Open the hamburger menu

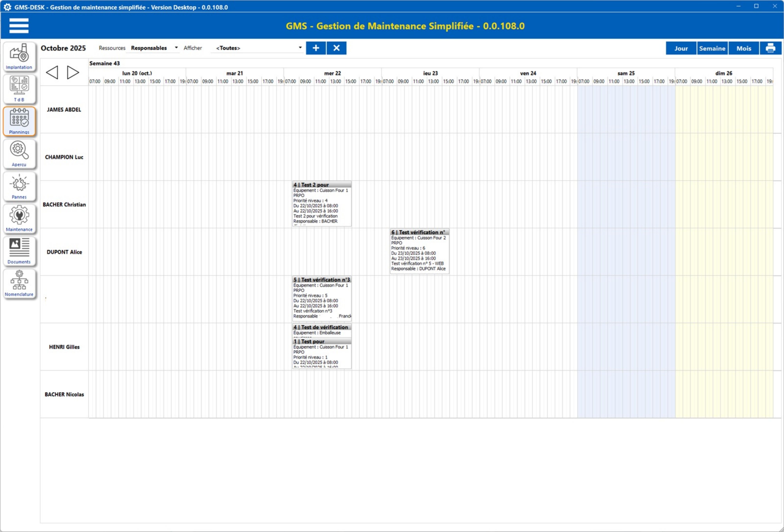pyautogui.click(x=19, y=26)
